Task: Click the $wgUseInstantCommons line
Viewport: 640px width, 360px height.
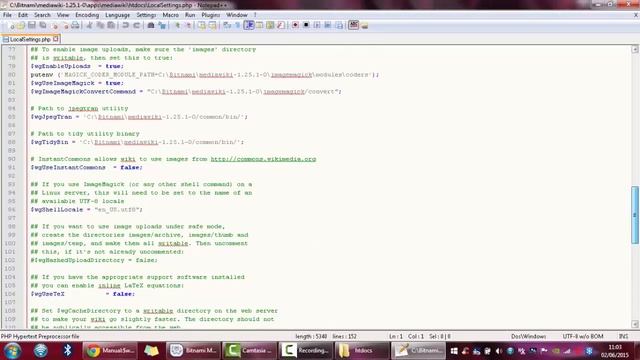Action: tap(87, 167)
